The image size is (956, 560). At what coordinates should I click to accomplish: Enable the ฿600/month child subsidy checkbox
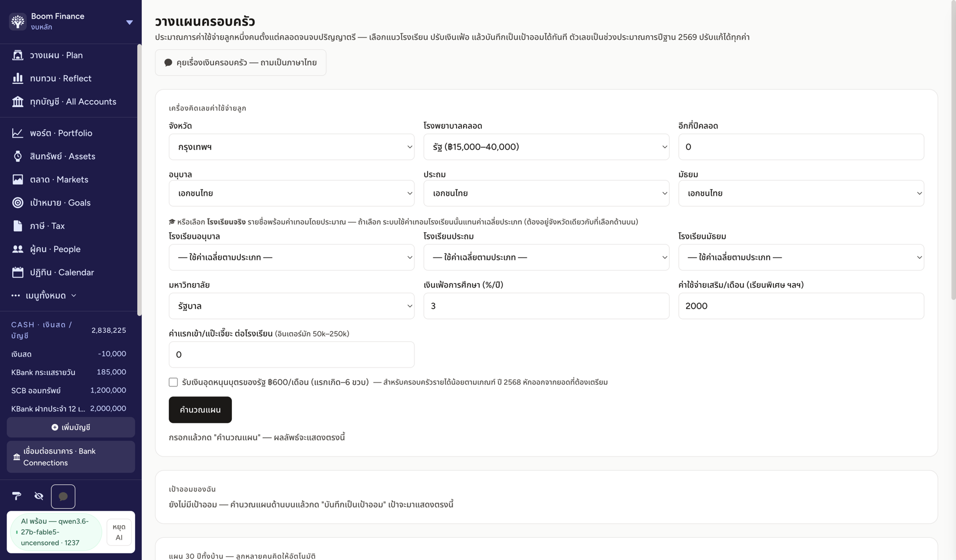pos(173,382)
